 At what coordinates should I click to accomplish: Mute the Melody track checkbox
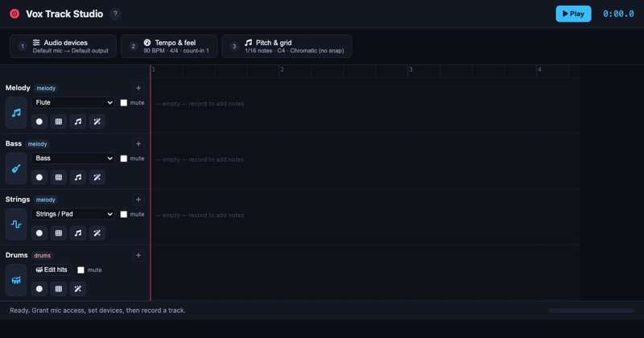(124, 103)
